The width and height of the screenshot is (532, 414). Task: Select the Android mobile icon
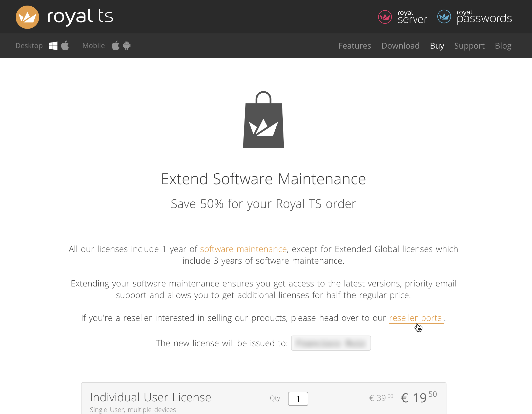(x=127, y=46)
